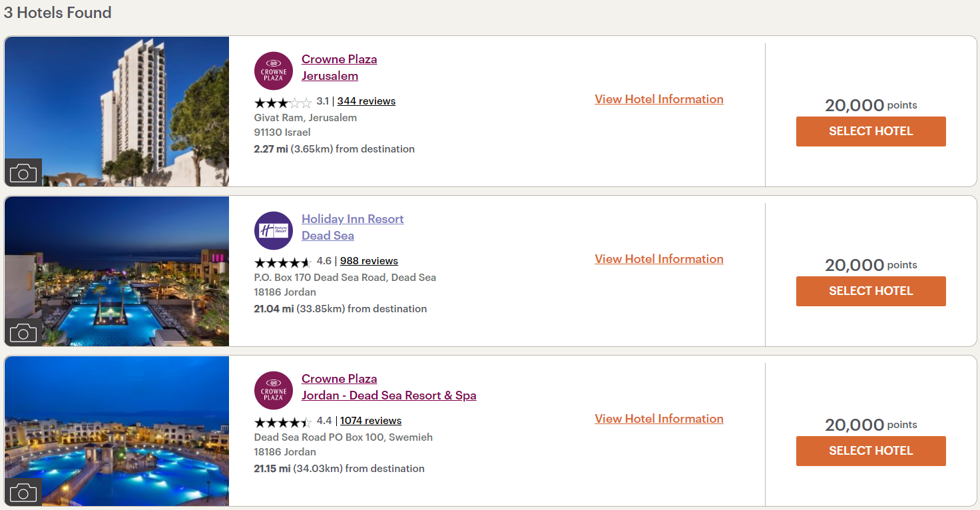Read the 344 reviews link
This screenshot has height=510, width=980.
(366, 101)
